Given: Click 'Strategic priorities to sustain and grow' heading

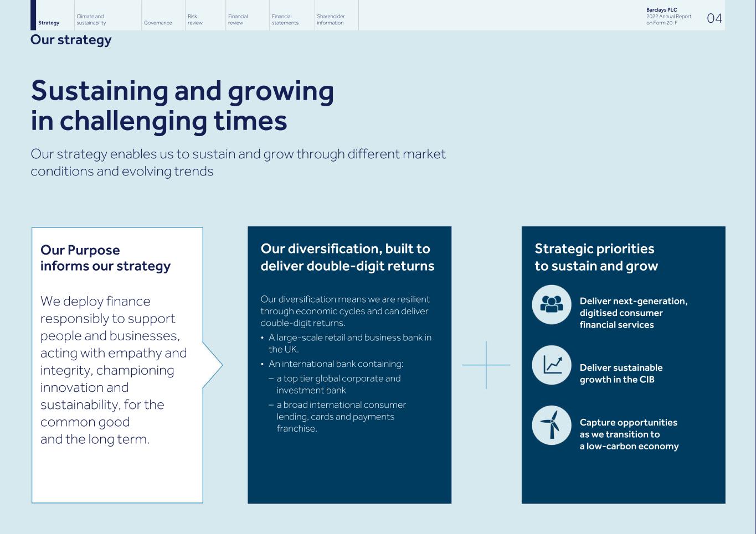Looking at the screenshot, I should (596, 257).
